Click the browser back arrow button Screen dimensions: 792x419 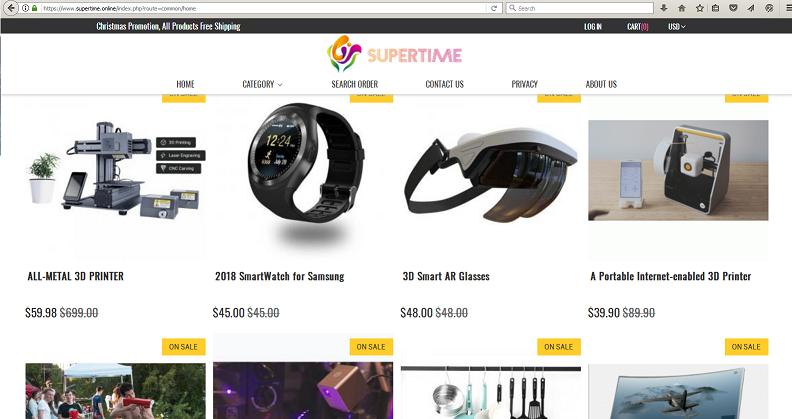[11, 8]
